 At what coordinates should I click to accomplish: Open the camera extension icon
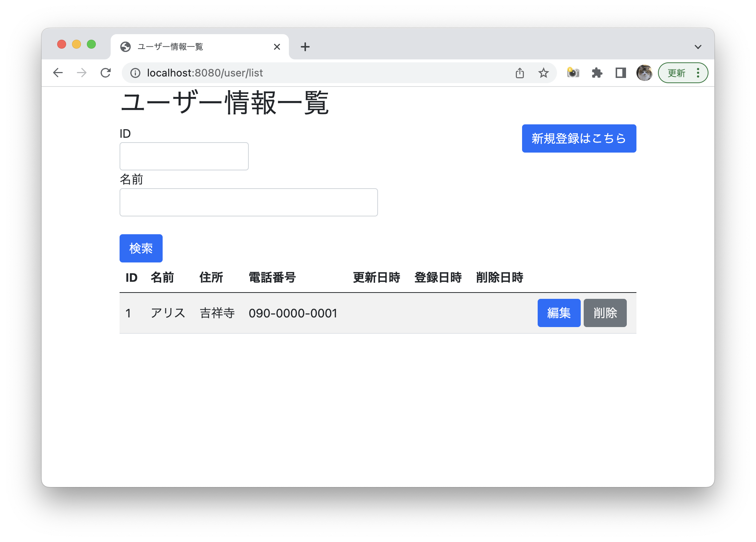coord(573,73)
